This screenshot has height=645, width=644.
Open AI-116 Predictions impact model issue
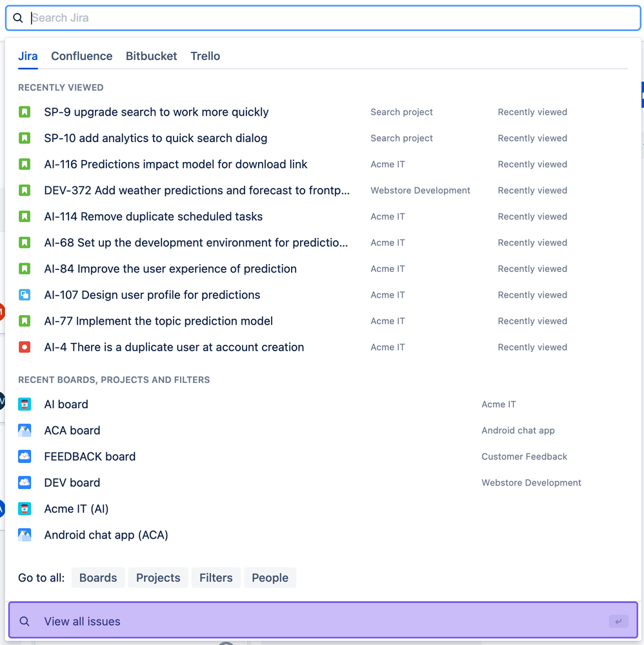click(x=176, y=164)
